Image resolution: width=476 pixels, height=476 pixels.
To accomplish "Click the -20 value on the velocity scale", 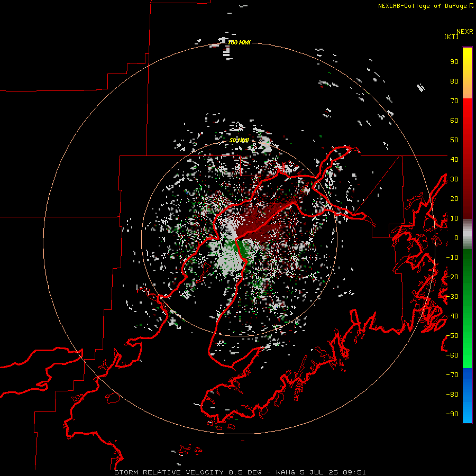I will [452, 277].
